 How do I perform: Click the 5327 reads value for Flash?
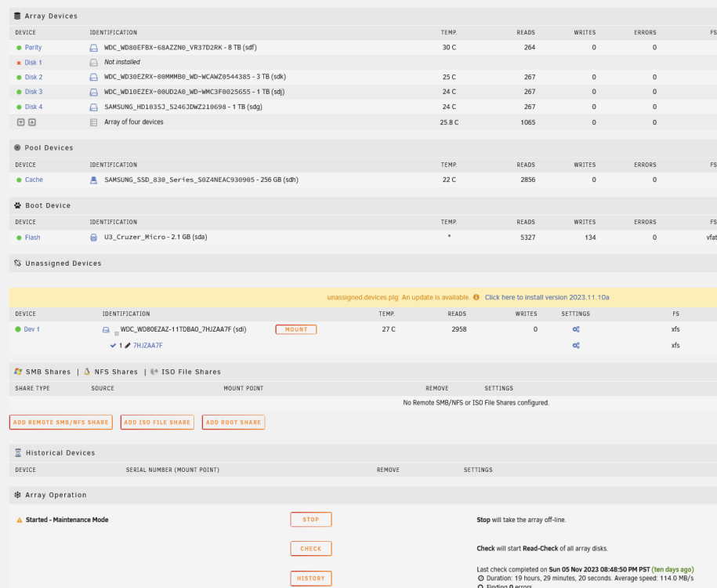[x=527, y=238]
